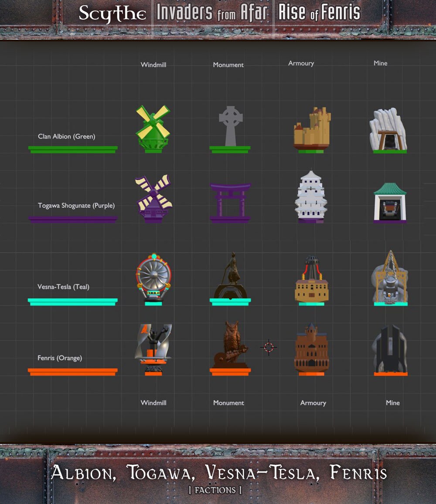Click the bottom Monument column label

(x=228, y=403)
